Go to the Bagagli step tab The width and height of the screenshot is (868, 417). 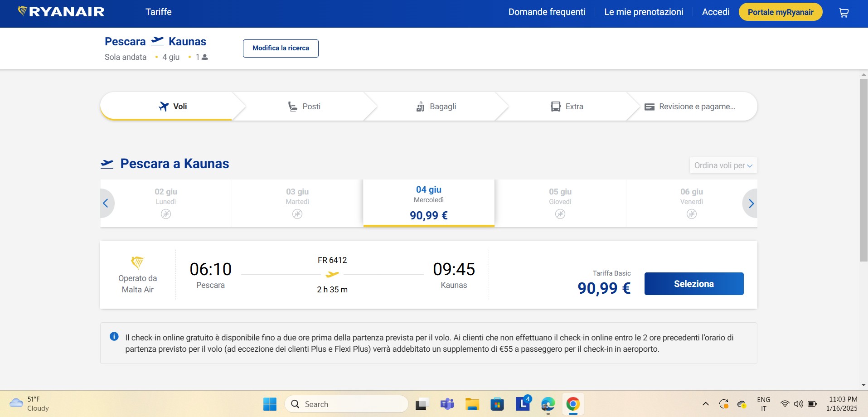[x=436, y=107]
